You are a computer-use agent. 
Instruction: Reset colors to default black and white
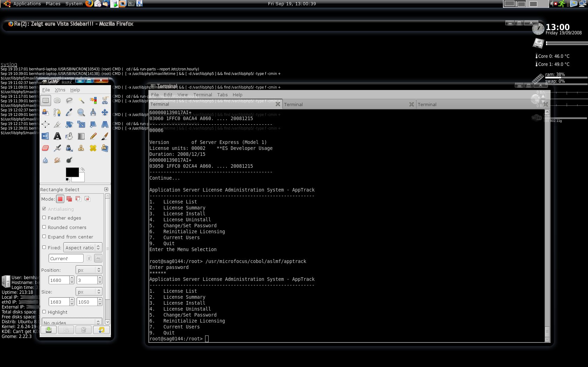click(x=68, y=180)
